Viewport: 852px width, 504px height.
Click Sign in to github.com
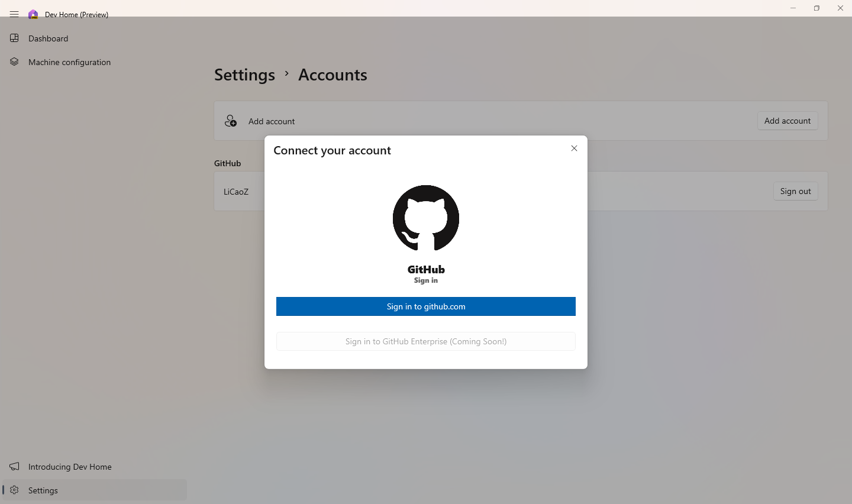pos(425,306)
